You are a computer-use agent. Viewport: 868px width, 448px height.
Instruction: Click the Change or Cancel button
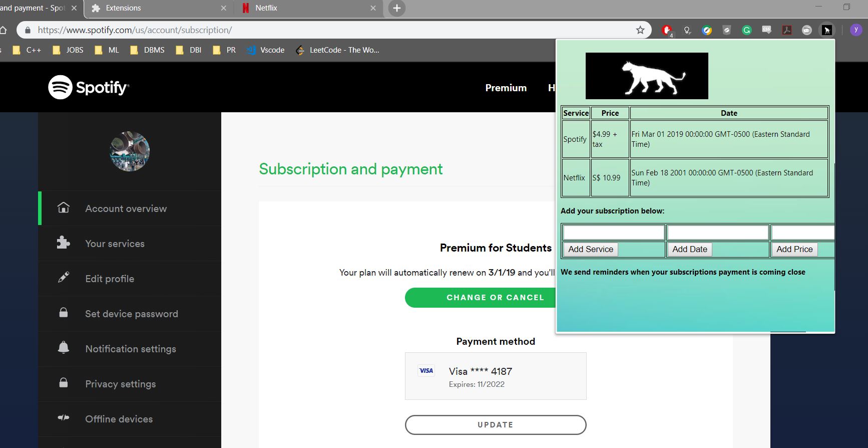(481, 298)
